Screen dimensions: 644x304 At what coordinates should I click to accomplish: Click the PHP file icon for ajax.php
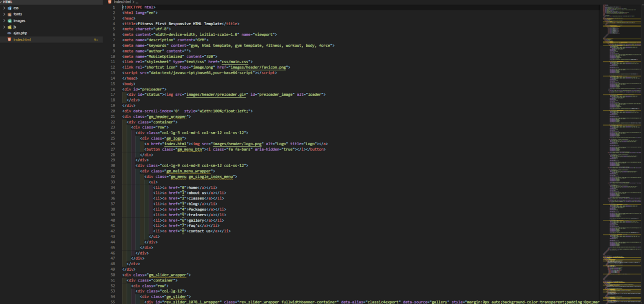(x=10, y=33)
